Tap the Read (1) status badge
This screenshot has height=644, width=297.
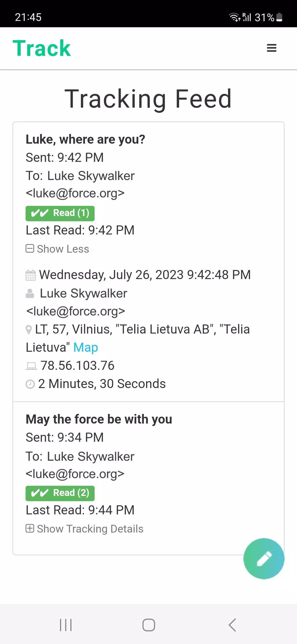[60, 213]
